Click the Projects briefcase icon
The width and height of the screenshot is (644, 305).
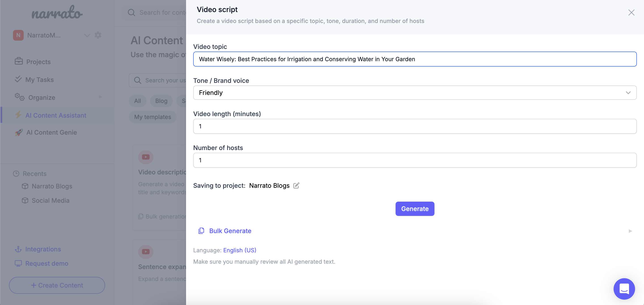point(19,61)
